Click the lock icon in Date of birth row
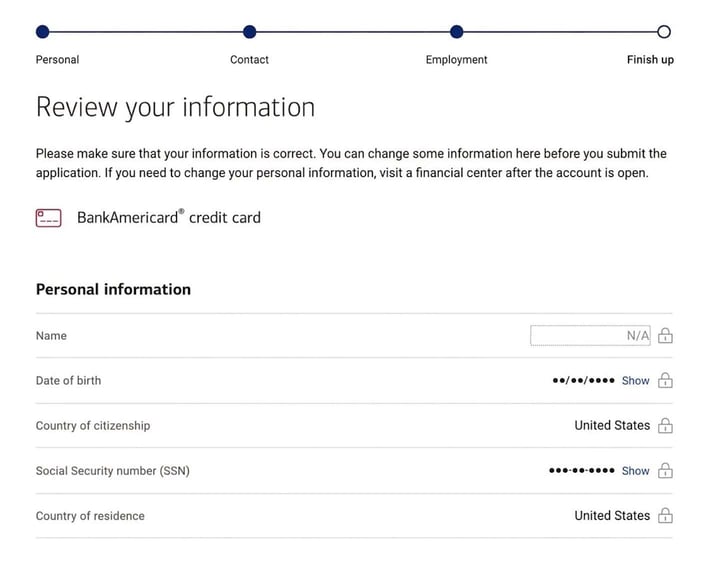 [665, 380]
